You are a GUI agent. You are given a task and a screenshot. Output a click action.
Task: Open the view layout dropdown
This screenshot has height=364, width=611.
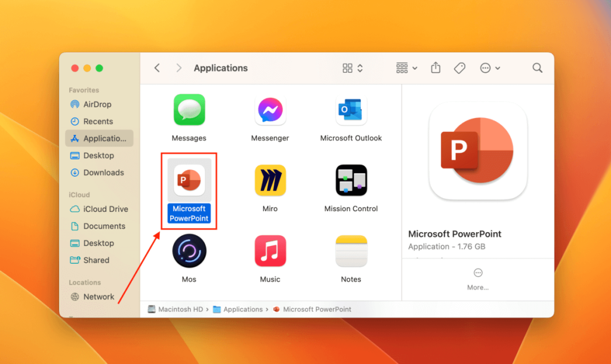point(352,68)
